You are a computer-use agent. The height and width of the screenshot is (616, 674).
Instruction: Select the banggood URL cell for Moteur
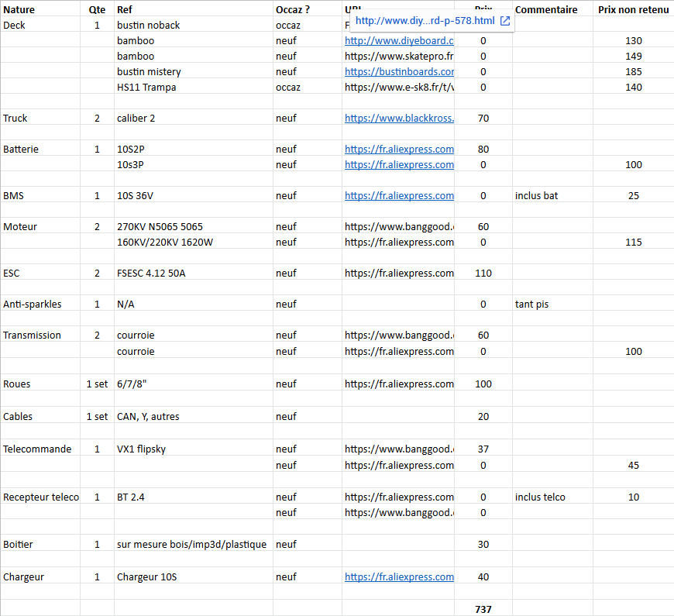coord(398,226)
